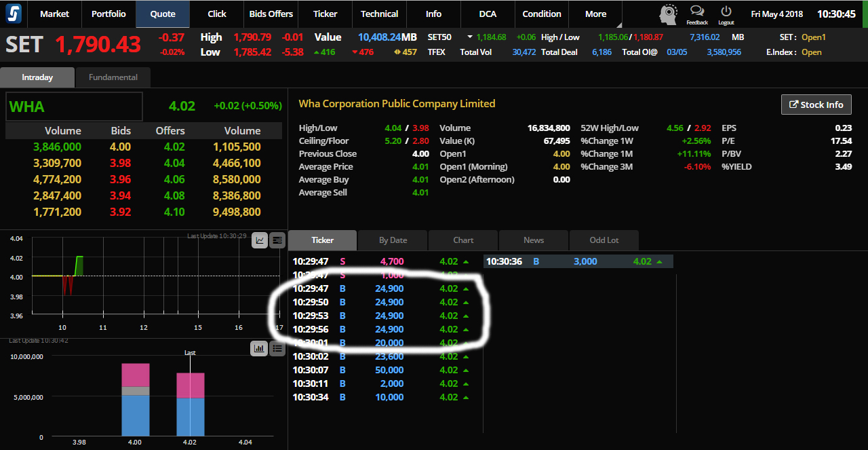Open the Bids Offers menu
Image resolution: width=868 pixels, height=450 pixels.
pyautogui.click(x=271, y=14)
